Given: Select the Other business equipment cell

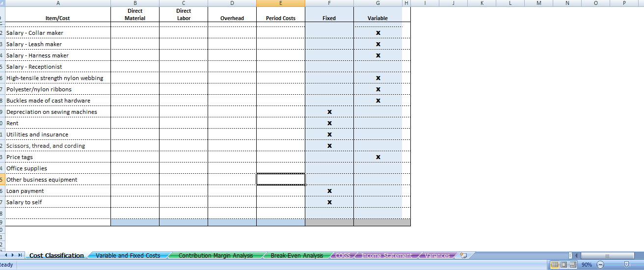Looking at the screenshot, I should coord(58,180).
